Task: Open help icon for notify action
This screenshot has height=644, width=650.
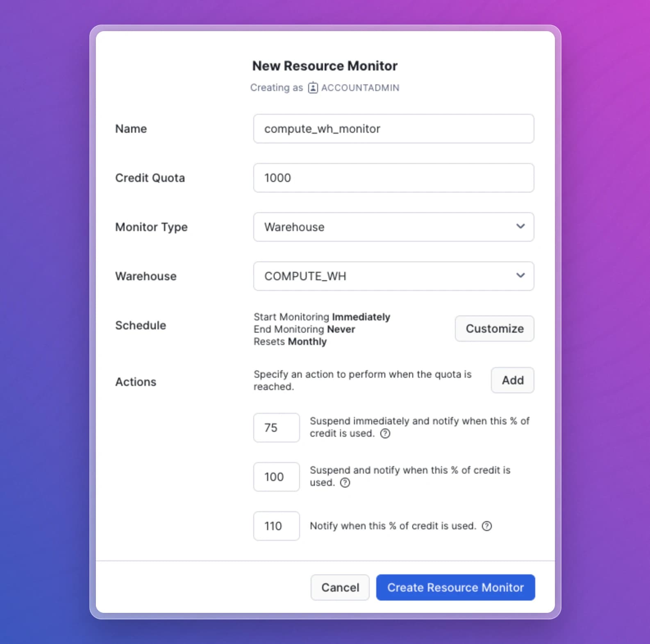Action: tap(486, 526)
